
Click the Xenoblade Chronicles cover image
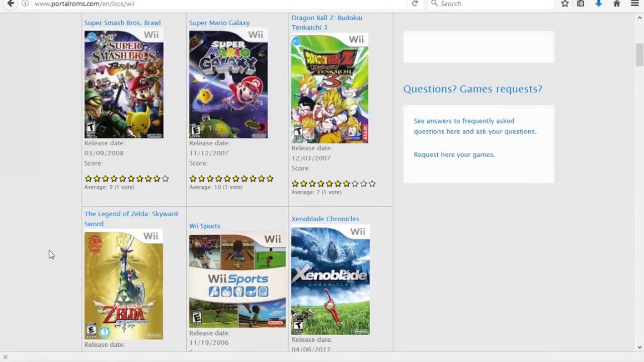tap(330, 280)
